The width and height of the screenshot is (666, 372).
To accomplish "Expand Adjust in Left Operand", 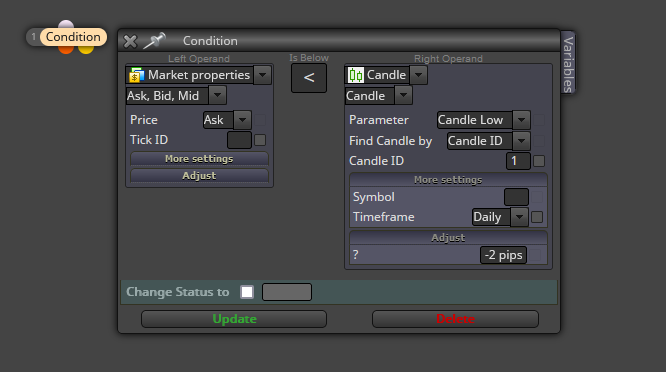I will point(199,175).
